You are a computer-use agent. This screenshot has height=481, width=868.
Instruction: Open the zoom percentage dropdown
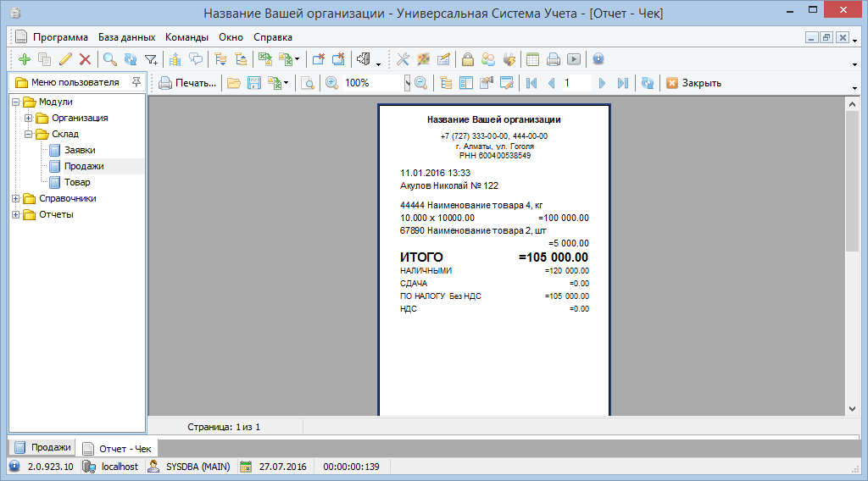[407, 83]
